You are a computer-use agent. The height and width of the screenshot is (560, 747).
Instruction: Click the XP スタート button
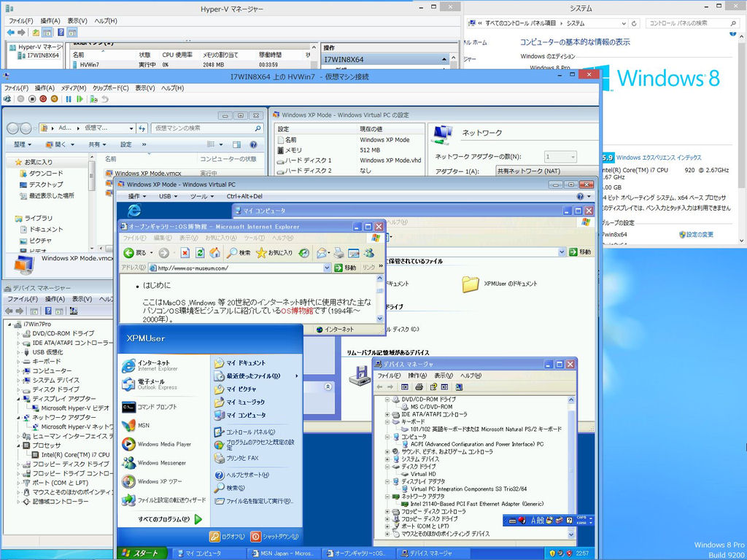142,553
